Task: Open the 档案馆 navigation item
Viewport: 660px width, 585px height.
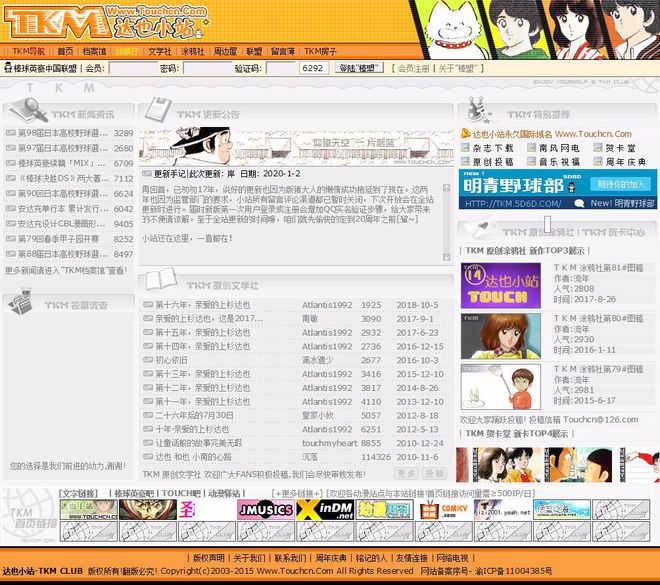Action: point(94,51)
